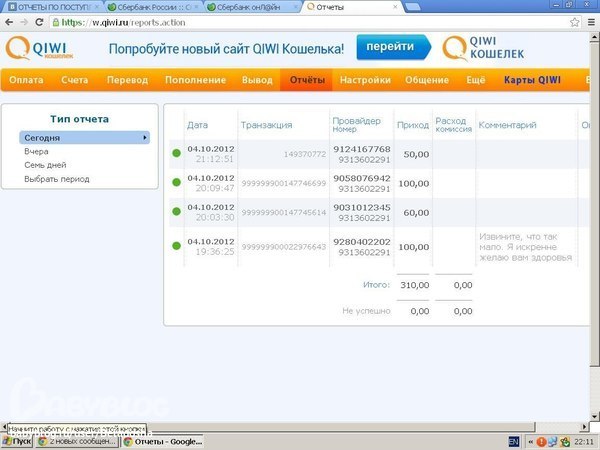Click provider number 9124167768
Viewport: 600px width, 450px height.
click(x=362, y=149)
